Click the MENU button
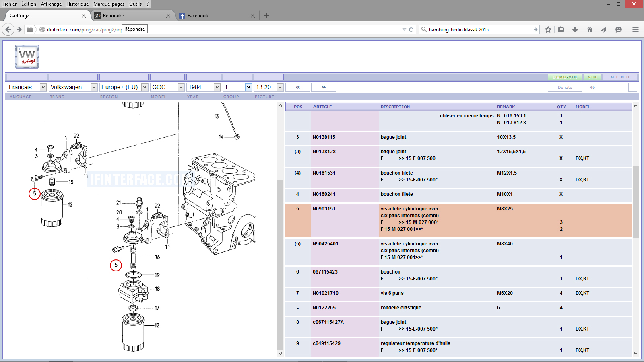The width and height of the screenshot is (644, 362). pos(620,77)
